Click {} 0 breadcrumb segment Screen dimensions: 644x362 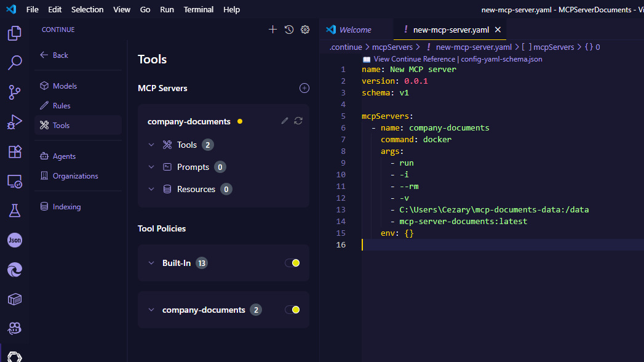click(592, 47)
